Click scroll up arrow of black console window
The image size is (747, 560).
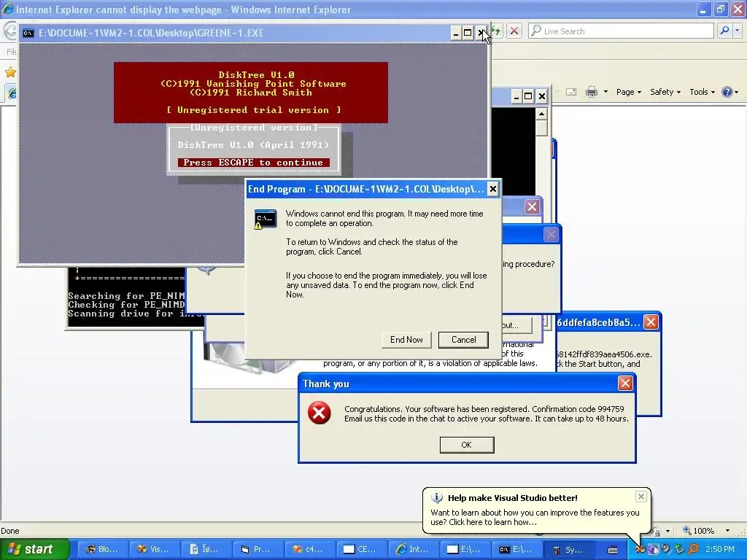(541, 114)
